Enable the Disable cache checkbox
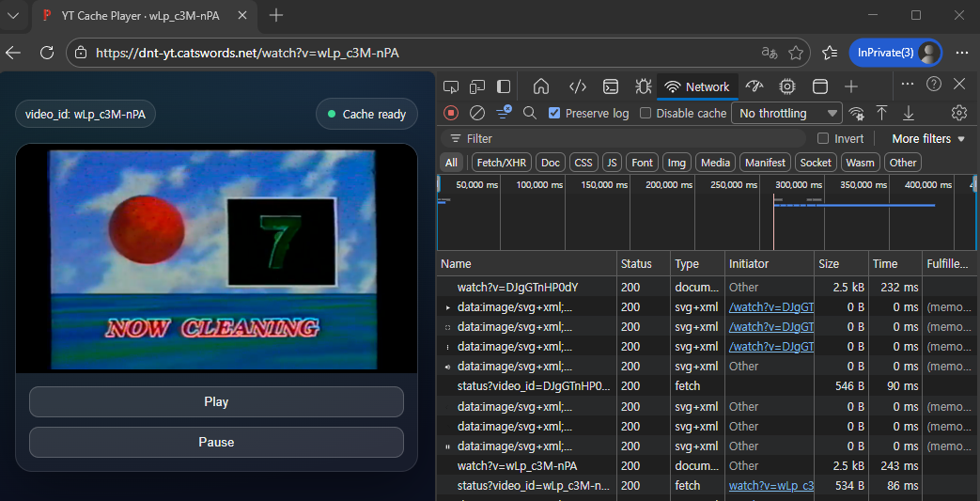This screenshot has width=980, height=501. point(646,113)
